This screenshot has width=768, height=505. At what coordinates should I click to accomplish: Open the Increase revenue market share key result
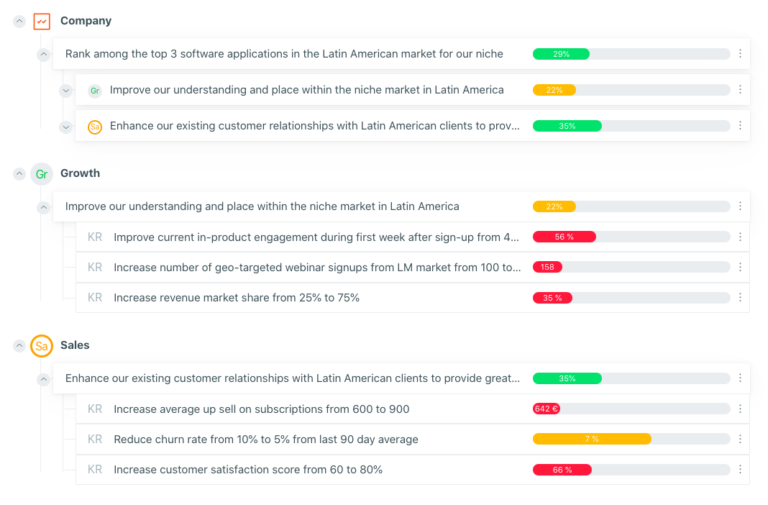coord(236,298)
